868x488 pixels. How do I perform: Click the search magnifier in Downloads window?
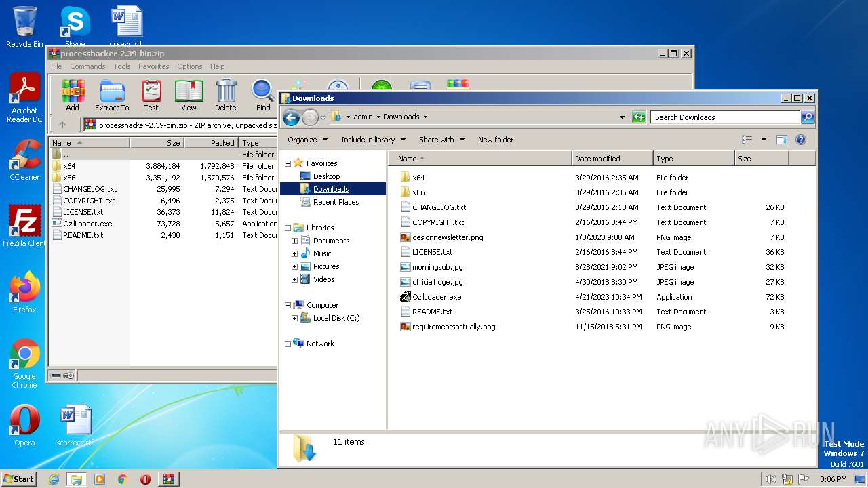pos(807,117)
